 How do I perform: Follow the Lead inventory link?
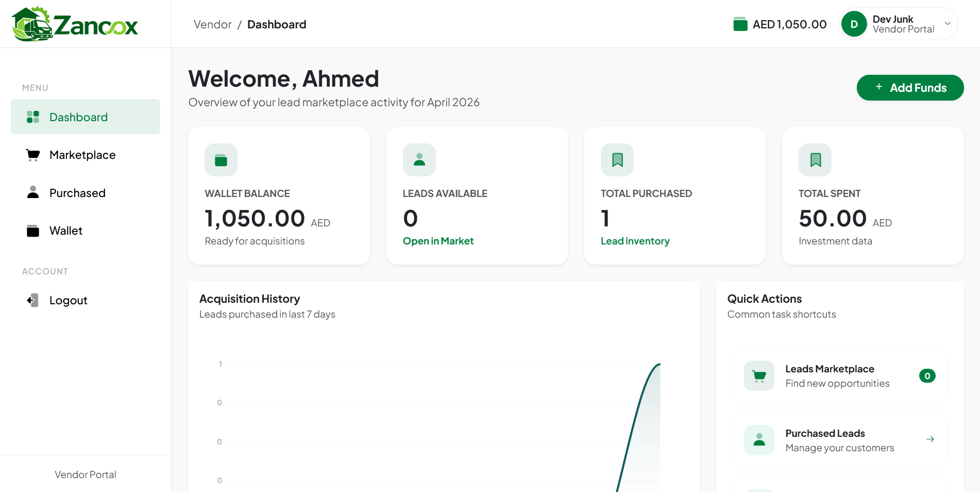click(635, 241)
